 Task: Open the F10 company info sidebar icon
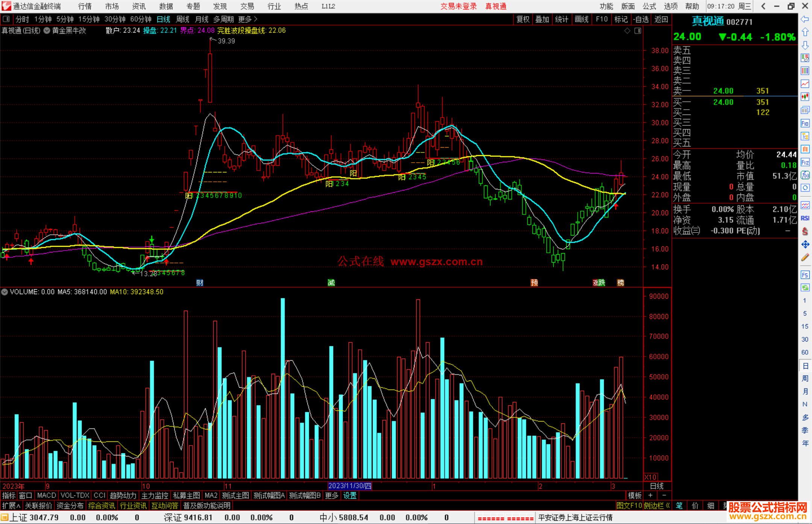[805, 123]
